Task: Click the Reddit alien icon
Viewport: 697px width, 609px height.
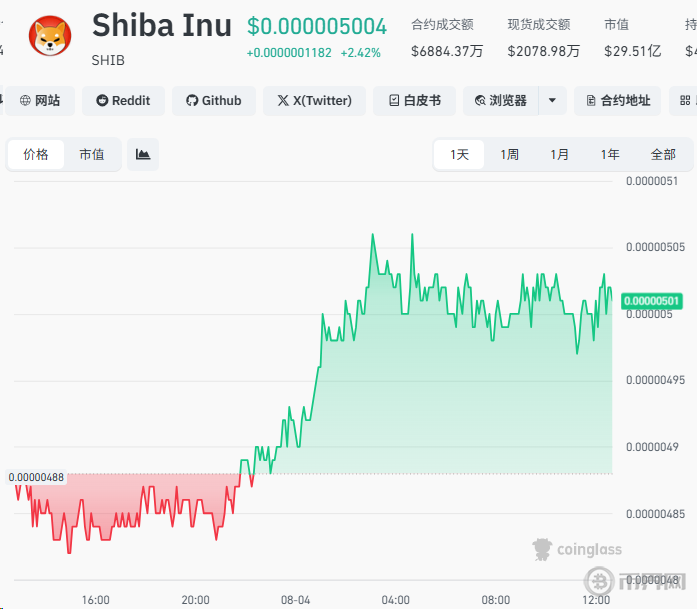Action: (102, 100)
